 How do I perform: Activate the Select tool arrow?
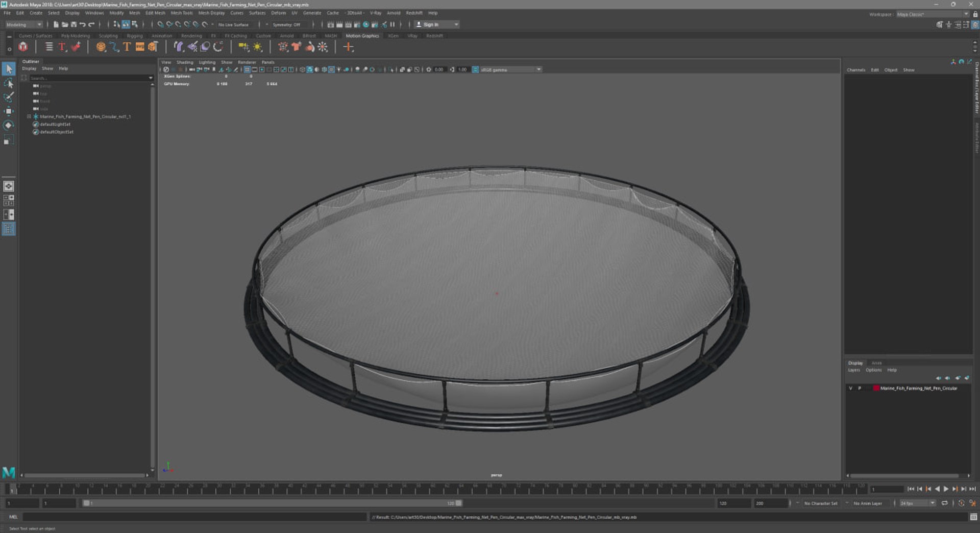(x=9, y=69)
